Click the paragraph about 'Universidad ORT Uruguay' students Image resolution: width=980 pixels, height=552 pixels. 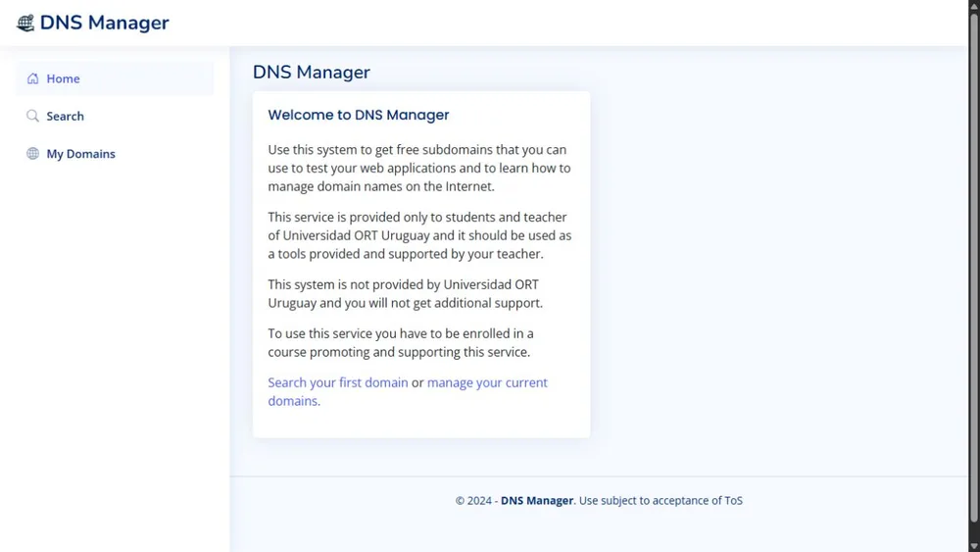coord(419,235)
